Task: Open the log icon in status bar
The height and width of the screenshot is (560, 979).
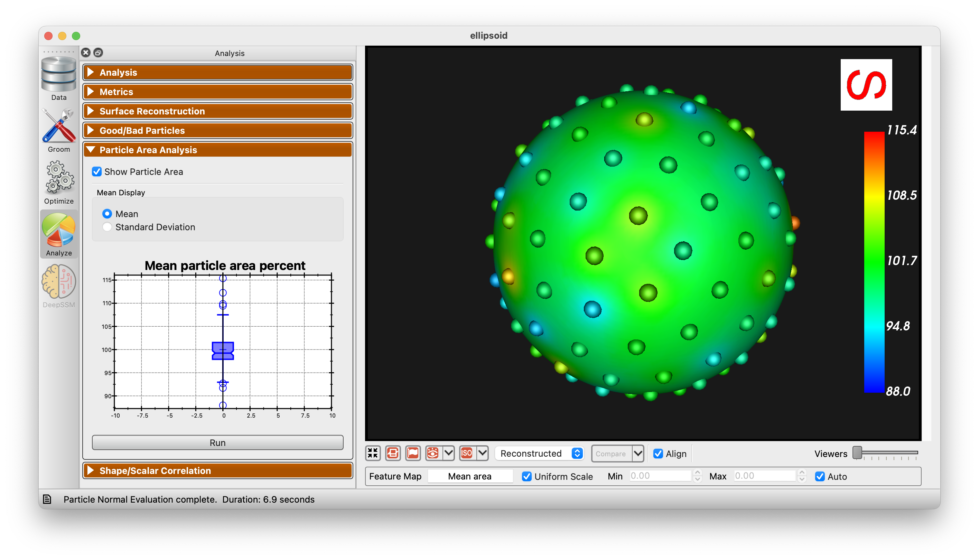Action: [x=47, y=499]
